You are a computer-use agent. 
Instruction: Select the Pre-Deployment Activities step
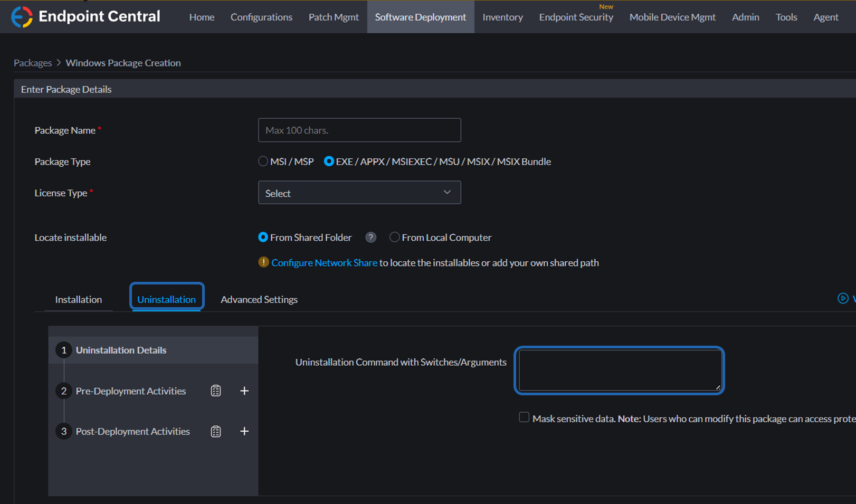coord(131,391)
